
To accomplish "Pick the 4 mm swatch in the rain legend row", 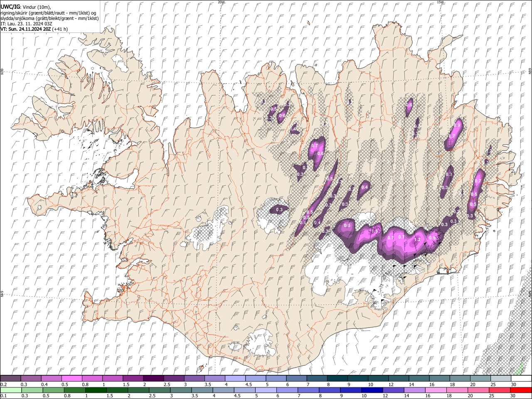I will pos(223,390).
